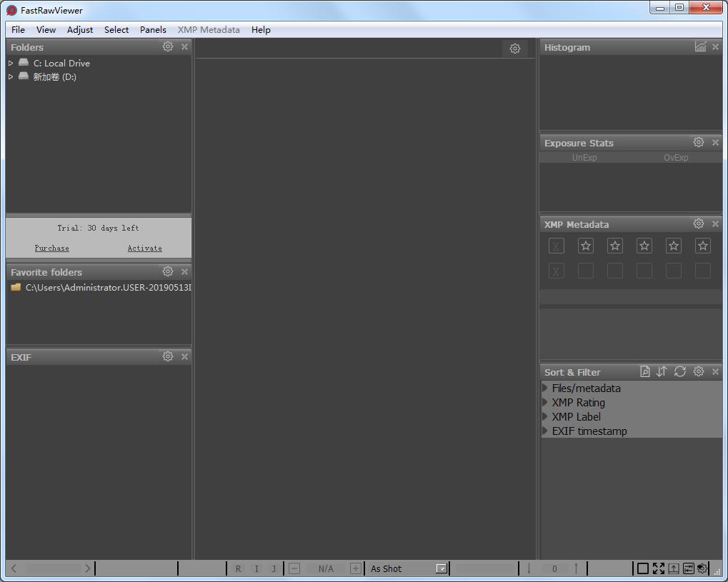The image size is (728, 582).
Task: Expand the C: Local Drive tree node
Action: point(11,63)
